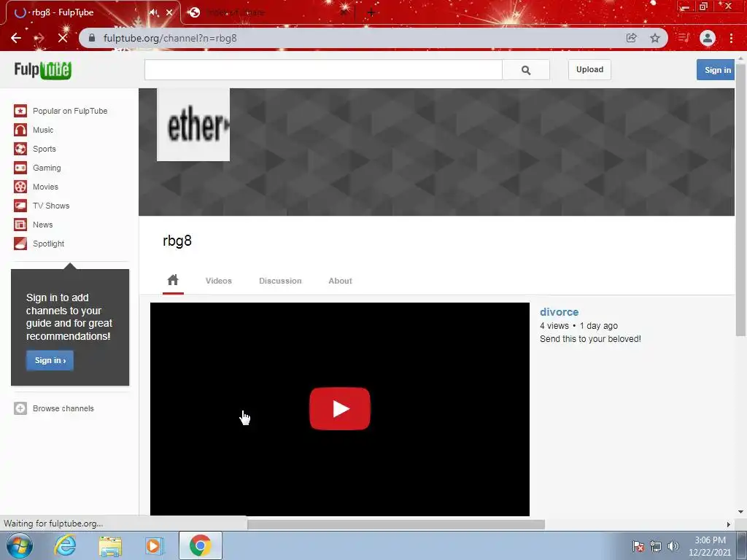747x560 pixels.
Task: Click the blue Sign in header button
Action: click(716, 70)
